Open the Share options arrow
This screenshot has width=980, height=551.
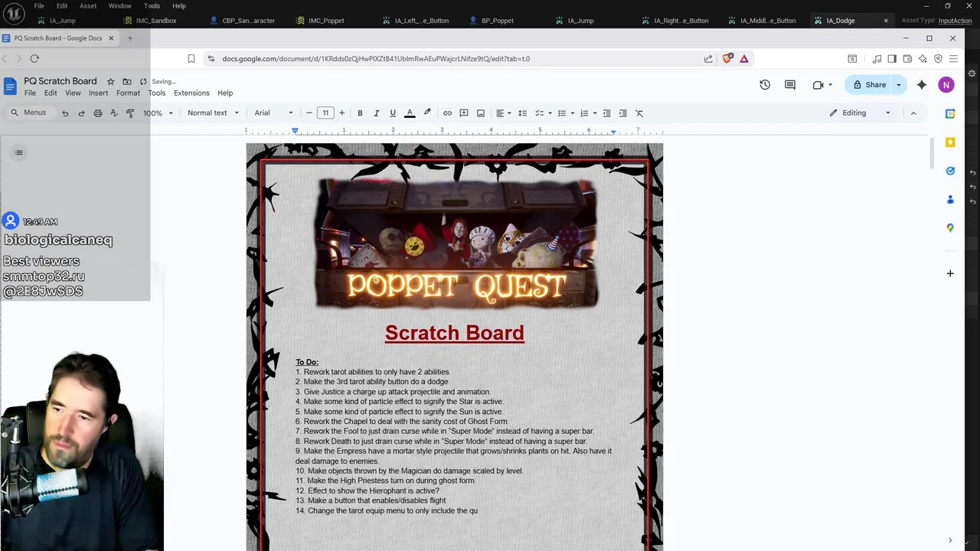point(899,85)
